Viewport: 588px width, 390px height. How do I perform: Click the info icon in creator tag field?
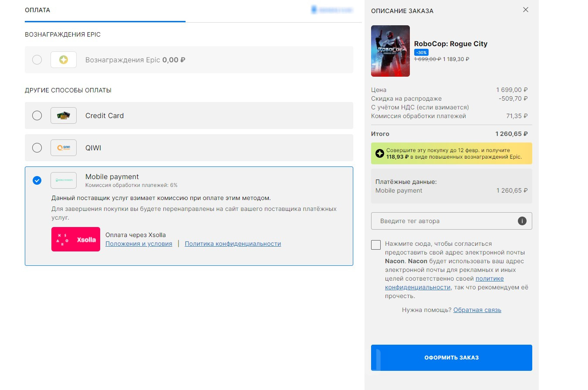(x=522, y=221)
